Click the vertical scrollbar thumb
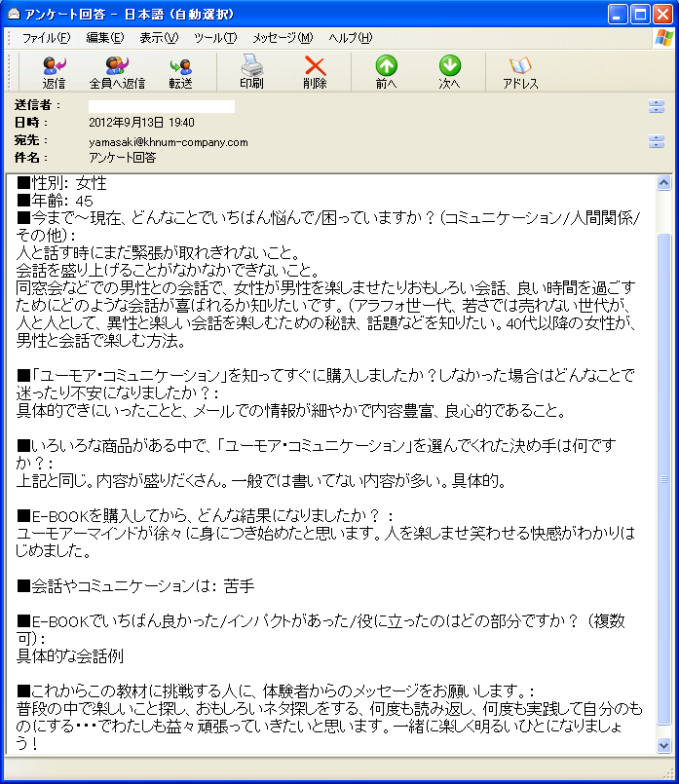Screen dimensions: 679x784 click(663, 479)
